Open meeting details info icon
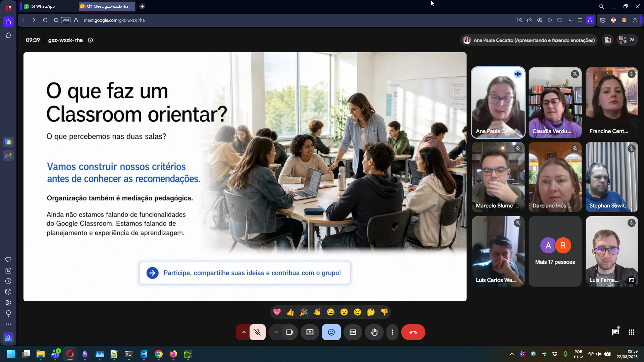 90,40
